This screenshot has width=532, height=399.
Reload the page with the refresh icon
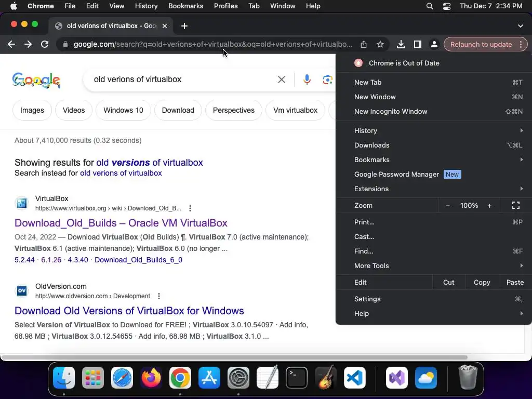coord(45,44)
